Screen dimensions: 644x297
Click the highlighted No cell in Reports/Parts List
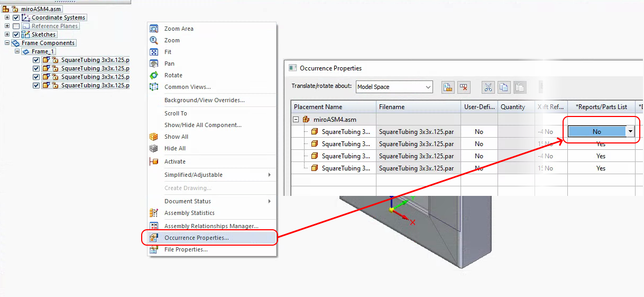click(x=597, y=131)
